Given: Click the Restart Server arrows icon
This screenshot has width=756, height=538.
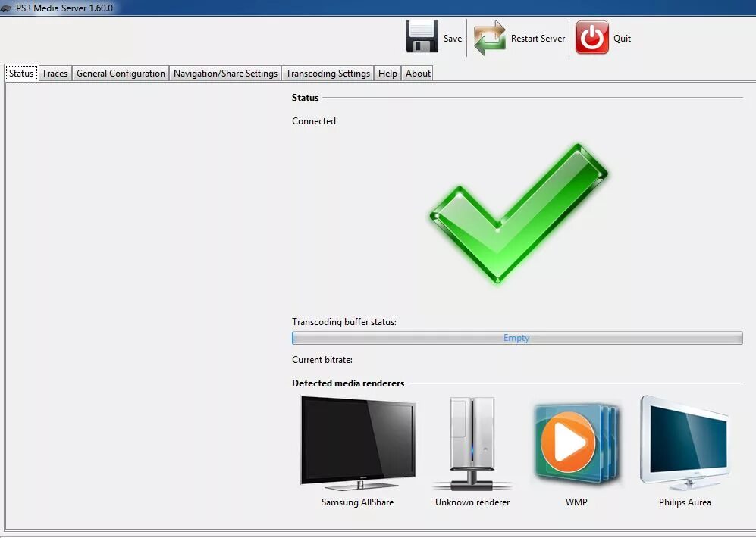Looking at the screenshot, I should coord(489,38).
